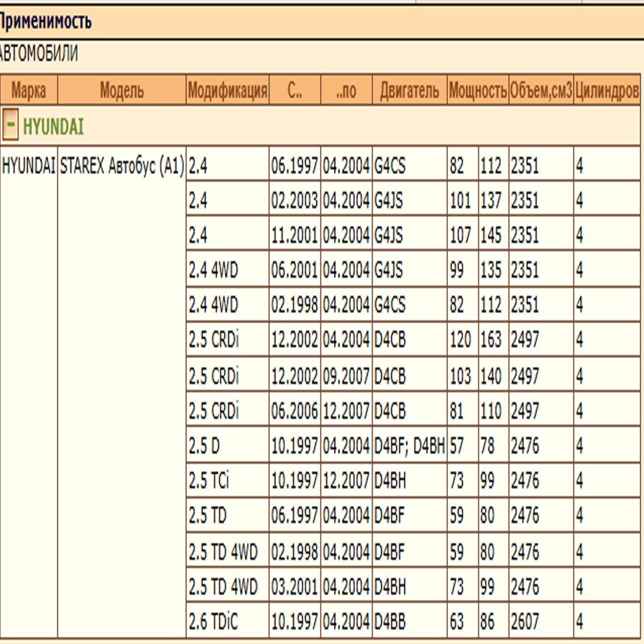This screenshot has width=644, height=644.
Task: Sort by the Модель column header
Action: 122,90
